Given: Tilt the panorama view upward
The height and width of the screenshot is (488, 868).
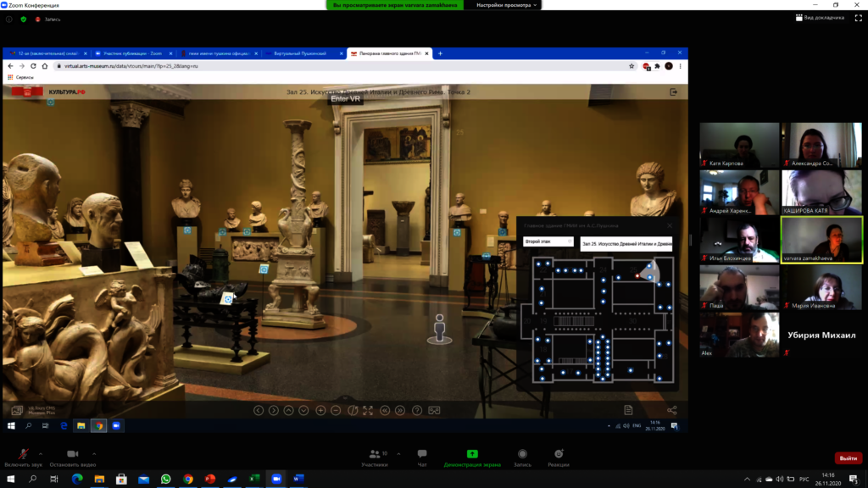Looking at the screenshot, I should [x=288, y=411].
